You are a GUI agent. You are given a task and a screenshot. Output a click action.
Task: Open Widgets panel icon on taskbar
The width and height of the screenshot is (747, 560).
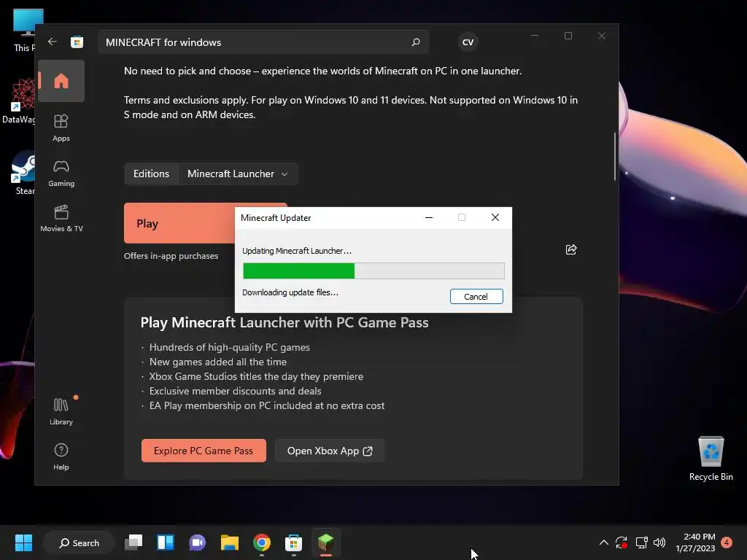click(x=166, y=542)
